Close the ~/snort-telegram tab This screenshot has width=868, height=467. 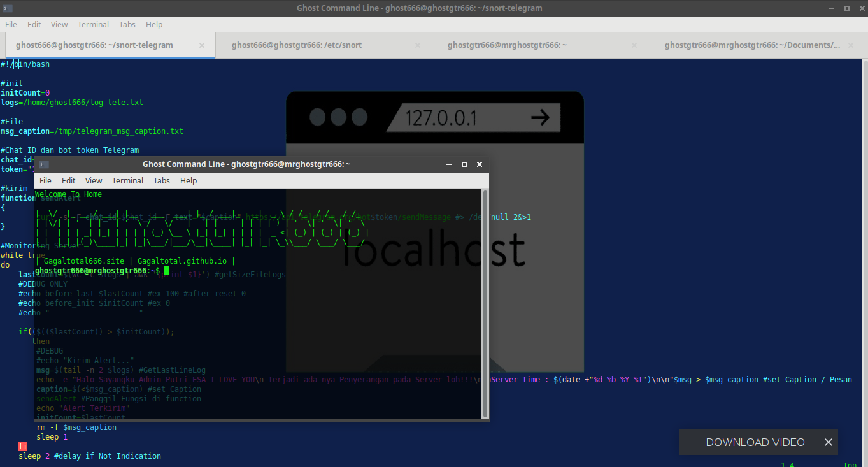[x=202, y=45]
